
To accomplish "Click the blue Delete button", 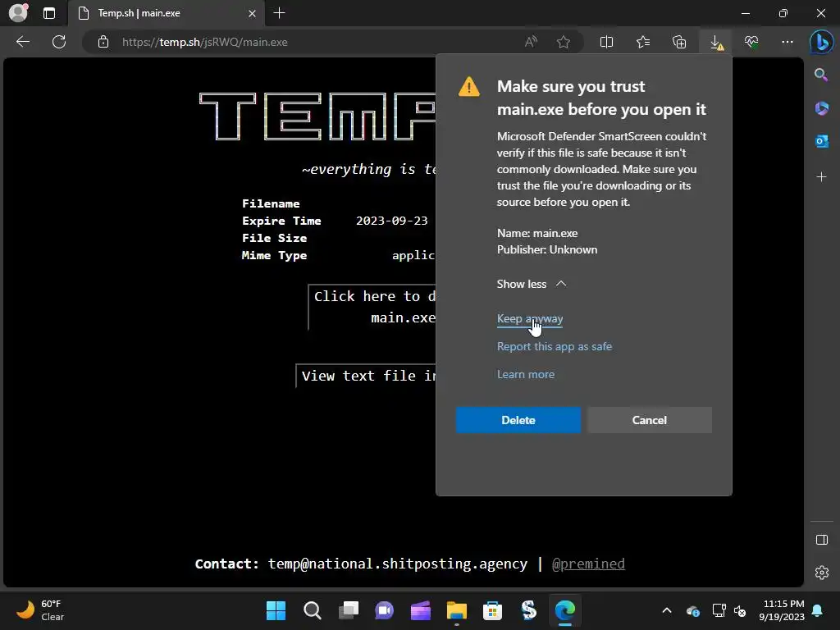I will pyautogui.click(x=518, y=420).
